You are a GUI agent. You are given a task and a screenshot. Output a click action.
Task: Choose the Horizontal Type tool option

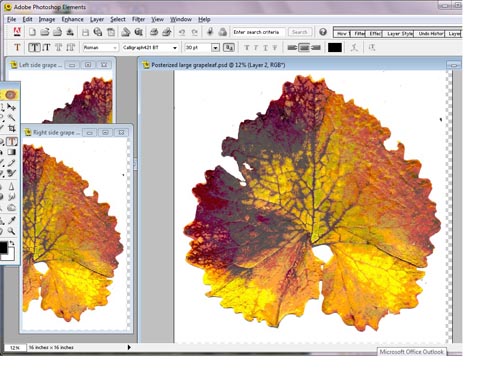click(34, 47)
